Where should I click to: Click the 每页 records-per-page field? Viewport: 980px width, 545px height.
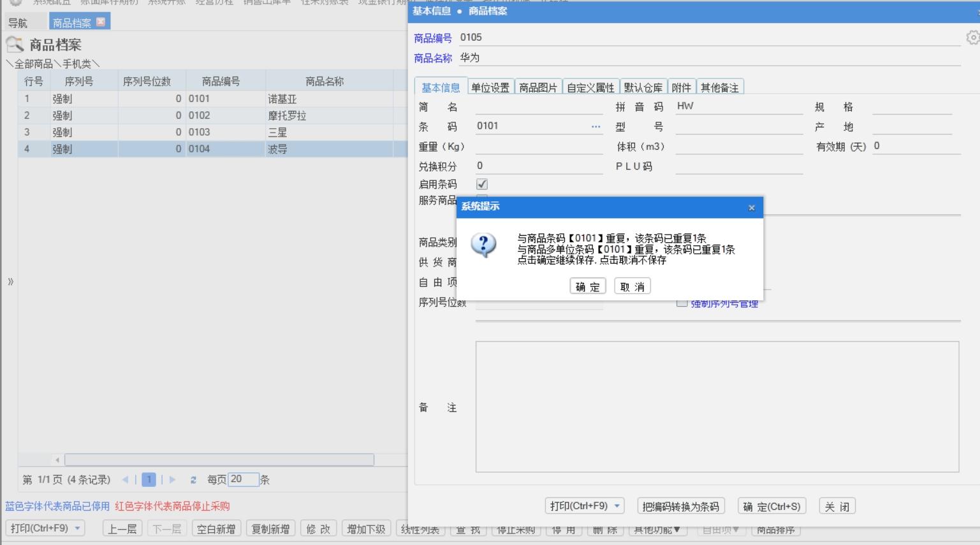tap(243, 479)
